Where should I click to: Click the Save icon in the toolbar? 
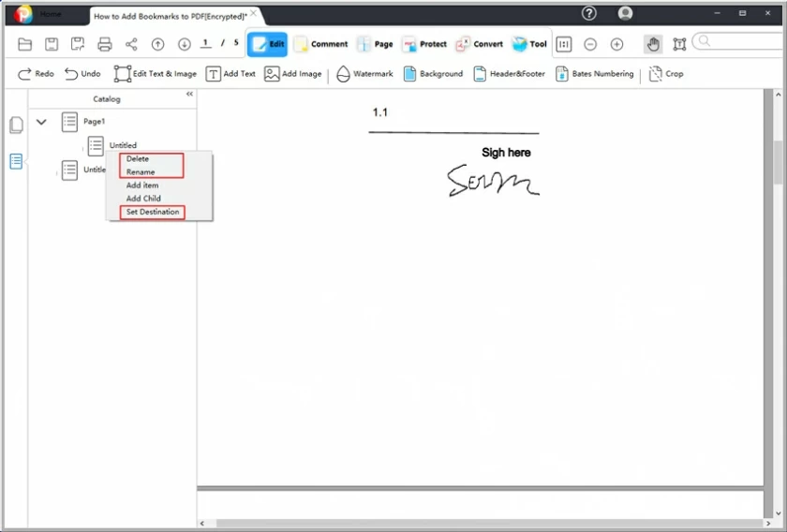click(52, 44)
